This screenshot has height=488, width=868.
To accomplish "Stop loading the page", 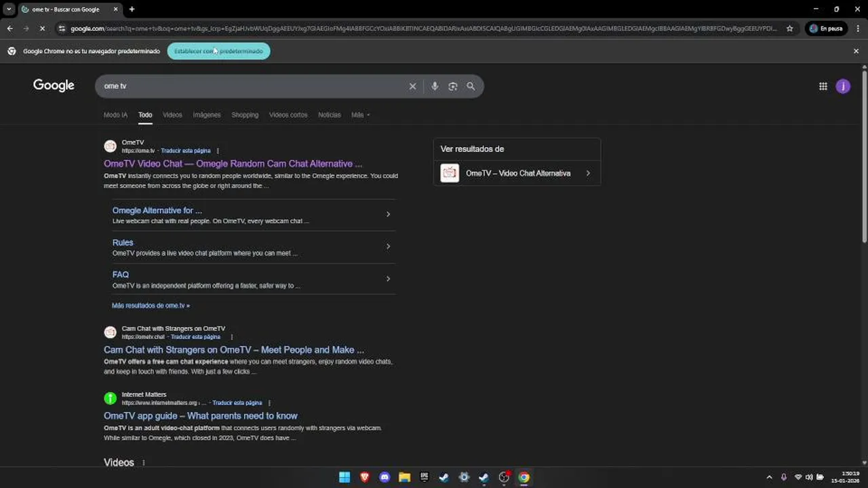I will click(x=42, y=28).
